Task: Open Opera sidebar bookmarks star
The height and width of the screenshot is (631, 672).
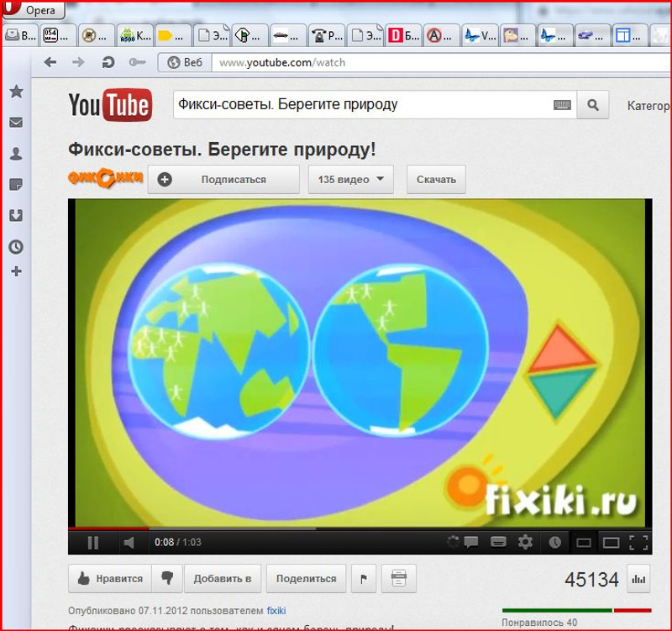Action: coord(16,92)
